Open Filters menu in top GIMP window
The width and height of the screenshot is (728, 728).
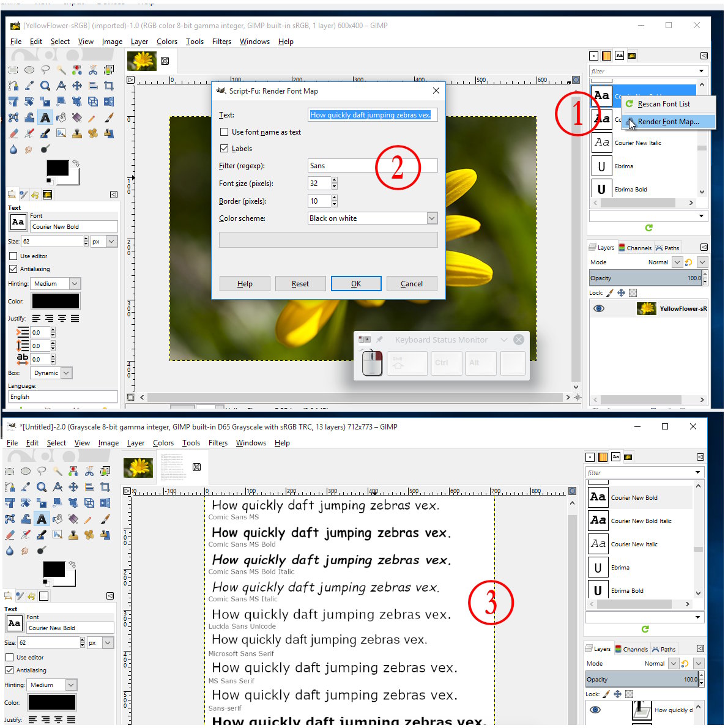(x=221, y=42)
